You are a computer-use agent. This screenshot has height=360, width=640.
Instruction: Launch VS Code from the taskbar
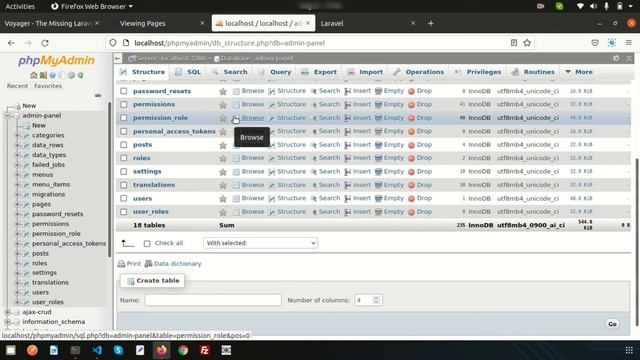[97, 350]
